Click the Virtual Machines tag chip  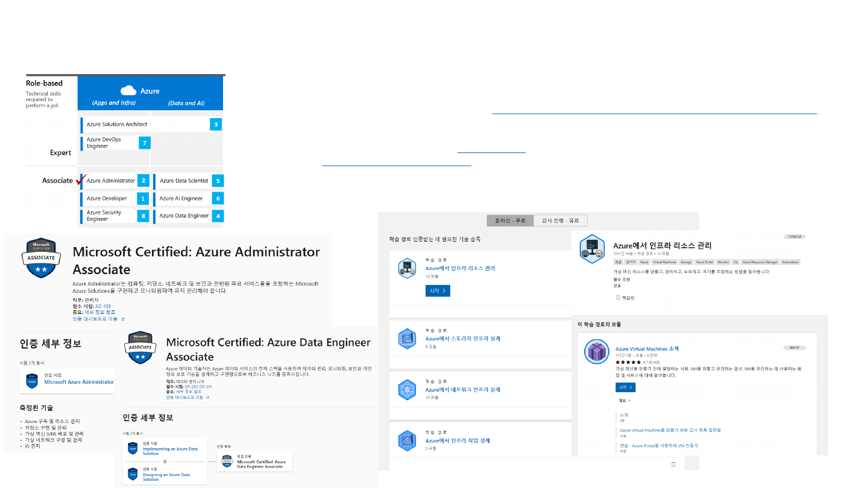click(664, 262)
